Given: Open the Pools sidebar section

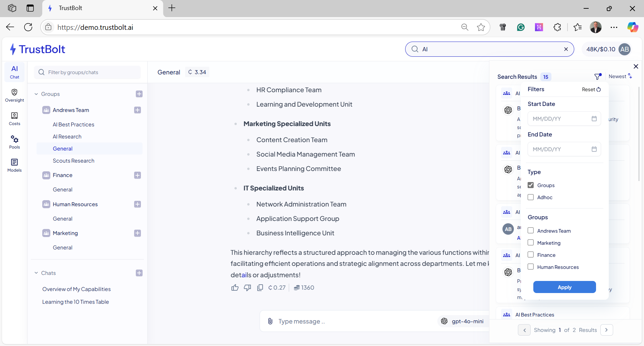Looking at the screenshot, I should pyautogui.click(x=14, y=142).
